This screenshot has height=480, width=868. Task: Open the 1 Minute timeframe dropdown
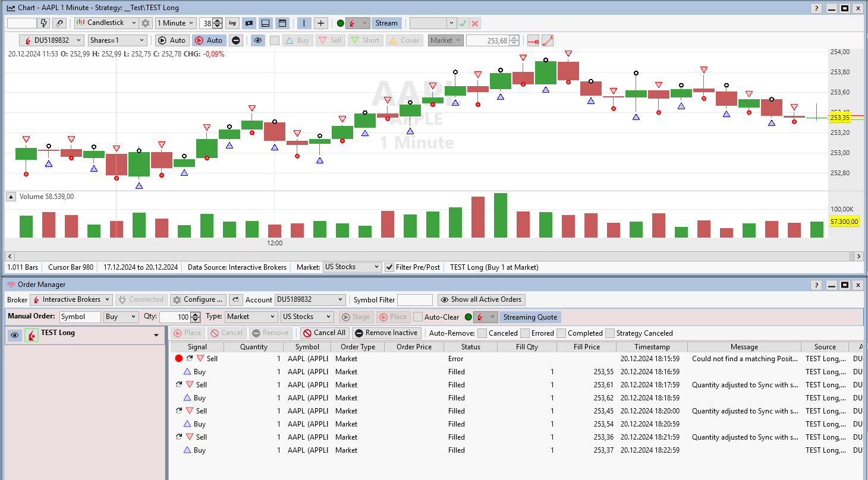[x=175, y=23]
